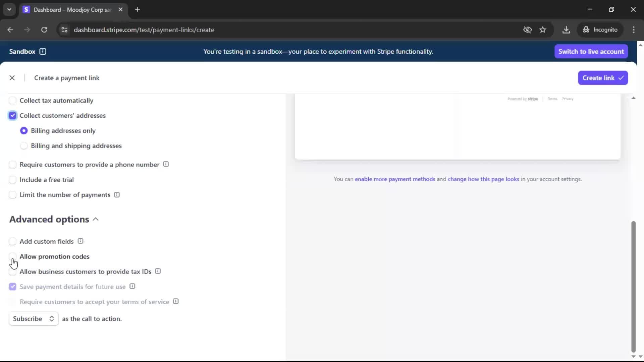Click info icon next to Limit payments
This screenshot has width=644, height=362.
point(117,195)
